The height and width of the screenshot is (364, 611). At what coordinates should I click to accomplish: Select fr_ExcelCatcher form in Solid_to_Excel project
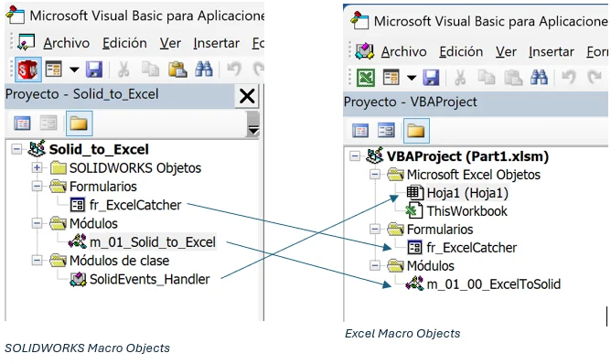135,205
